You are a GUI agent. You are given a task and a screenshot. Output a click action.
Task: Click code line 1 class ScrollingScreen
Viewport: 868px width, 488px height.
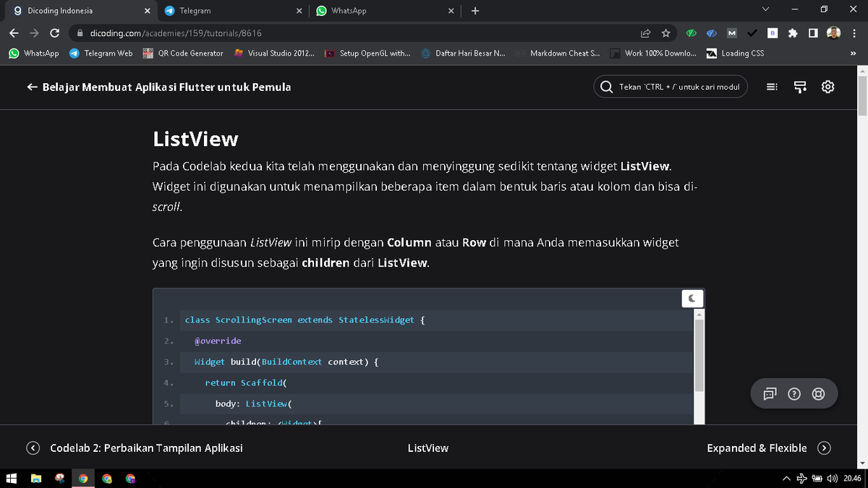point(305,320)
